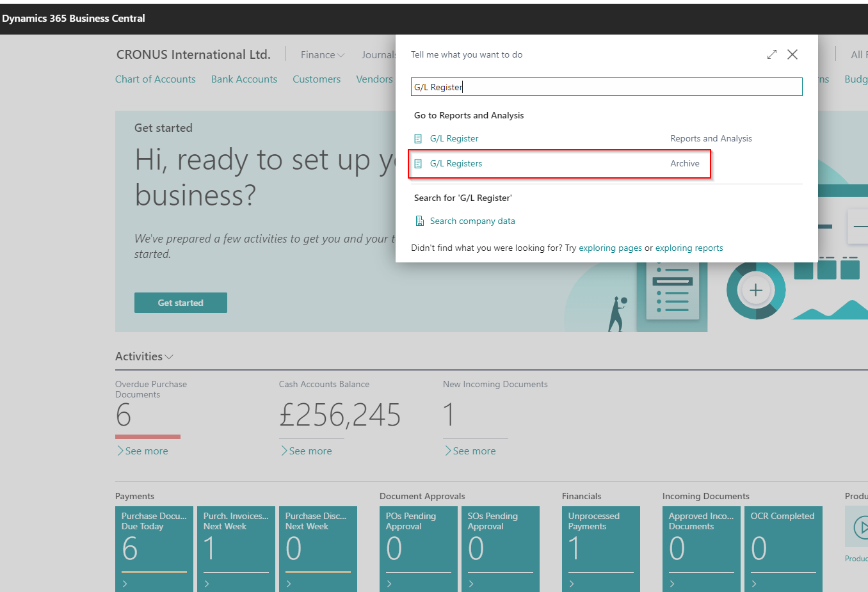Click the CRONUS International Ltd. company name

tap(193, 54)
